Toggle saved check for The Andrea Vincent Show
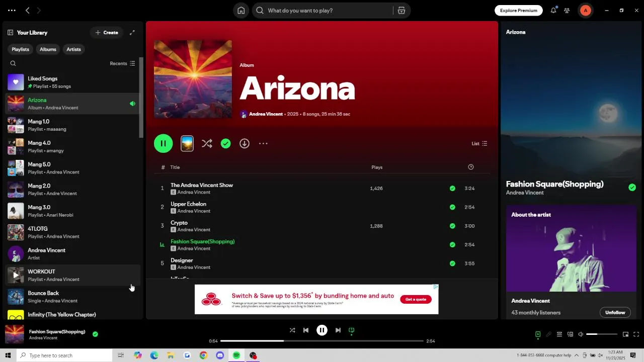The width and height of the screenshot is (644, 362). pos(452,189)
